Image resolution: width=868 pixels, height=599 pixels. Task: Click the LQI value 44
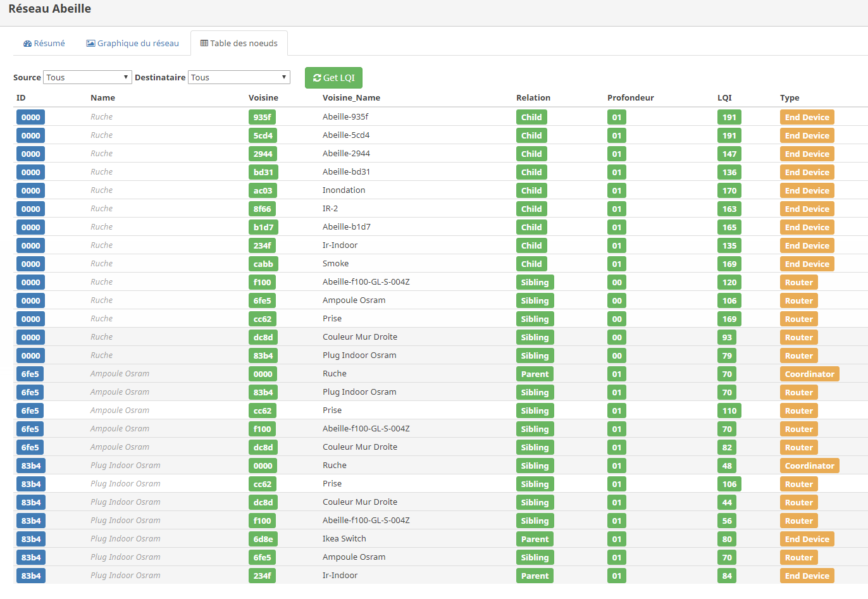tap(727, 502)
